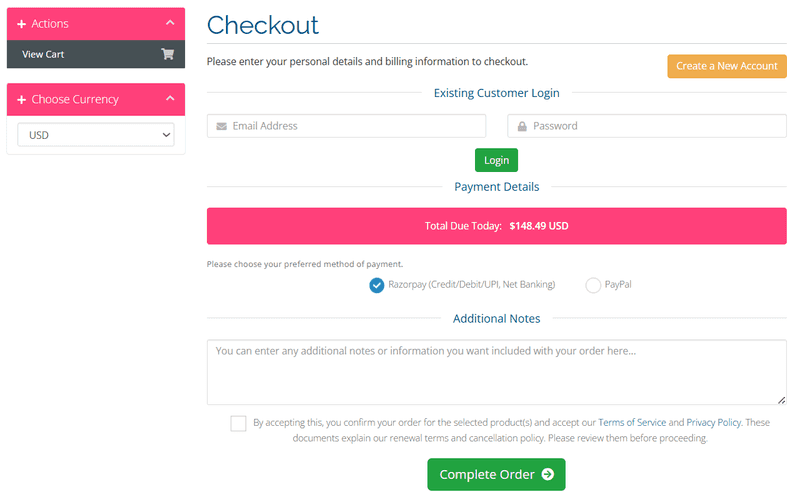Tick the terms acceptance checkbox
This screenshot has height=499, width=800.
pyautogui.click(x=238, y=423)
